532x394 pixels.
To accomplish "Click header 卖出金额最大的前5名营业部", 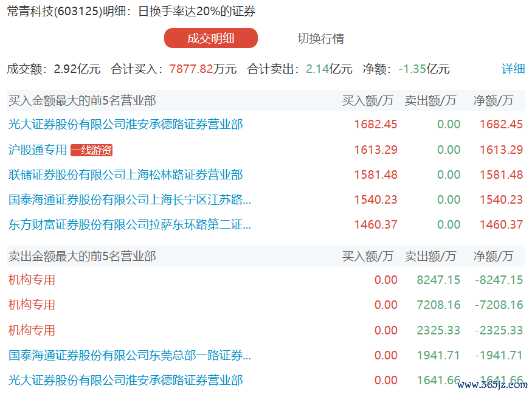I will 82,256.
